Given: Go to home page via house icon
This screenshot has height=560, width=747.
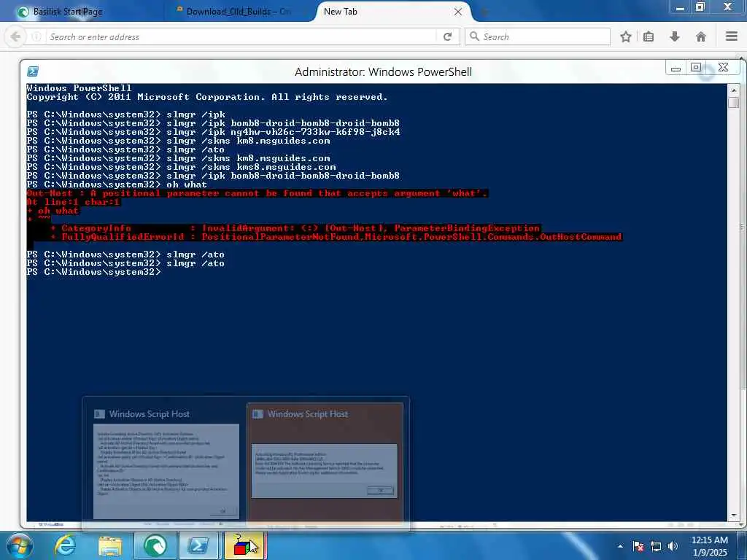Looking at the screenshot, I should click(701, 36).
